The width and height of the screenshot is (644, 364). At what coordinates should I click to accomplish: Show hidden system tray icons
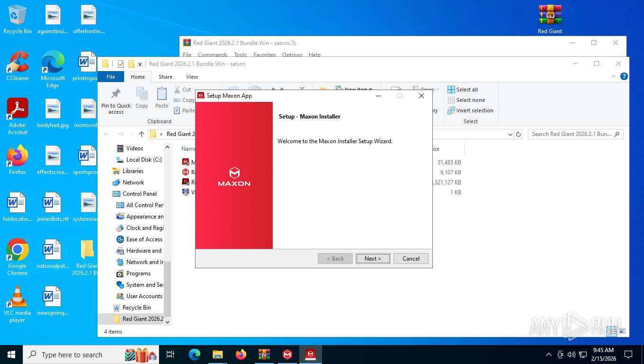click(548, 355)
